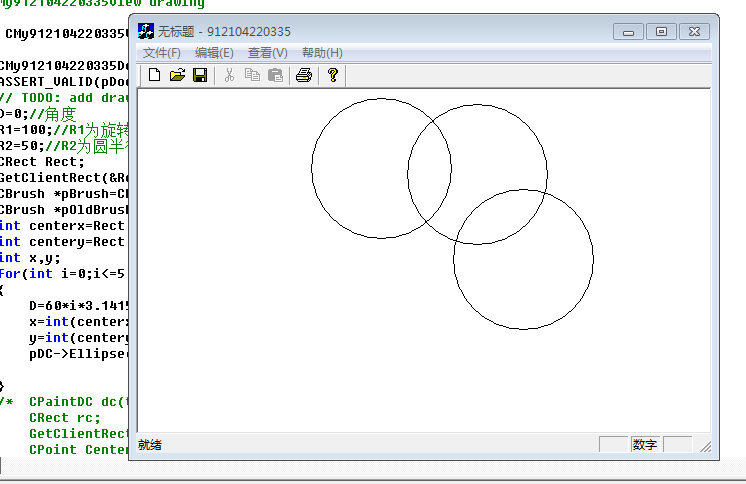Click the 'R2=50;' code line
This screenshot has width=746, height=484.
[x=64, y=146]
